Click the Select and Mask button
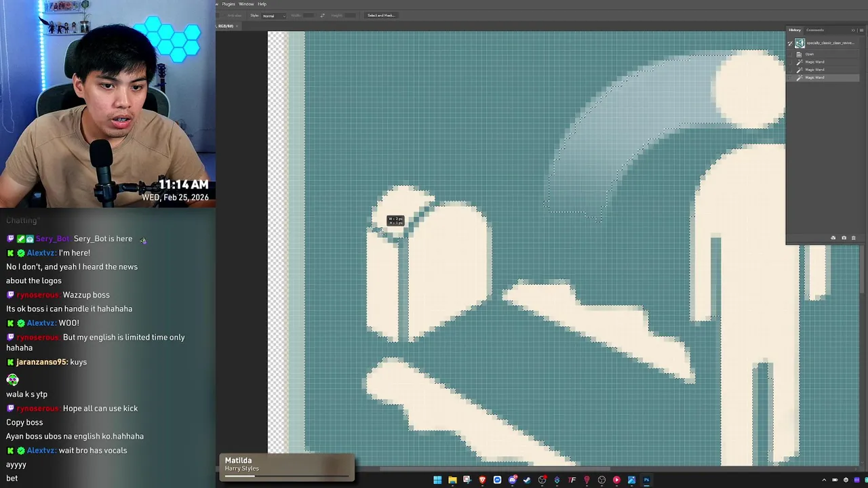Image resolution: width=868 pixels, height=488 pixels. tap(381, 16)
